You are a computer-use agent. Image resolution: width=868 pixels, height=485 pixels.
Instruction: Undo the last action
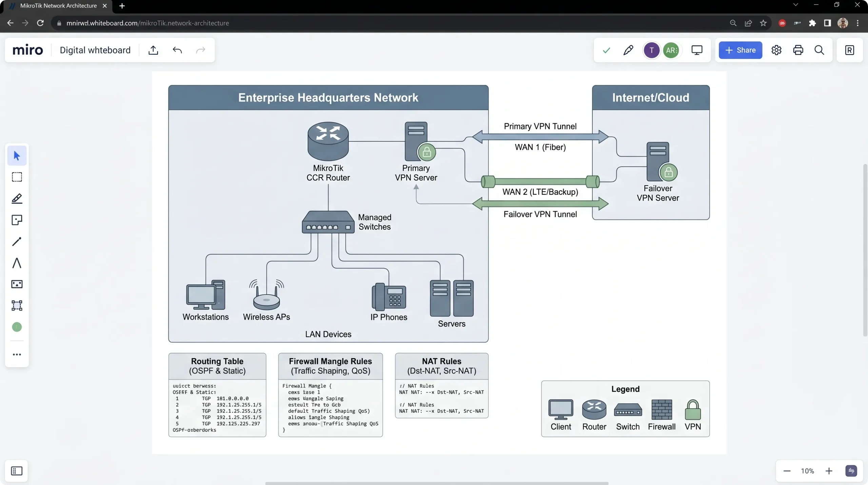pos(177,50)
